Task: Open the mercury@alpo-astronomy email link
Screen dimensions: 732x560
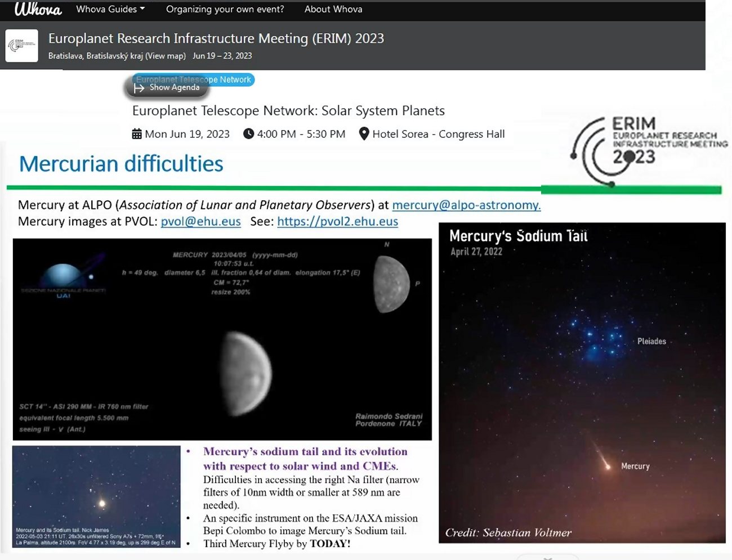Action: [x=466, y=205]
